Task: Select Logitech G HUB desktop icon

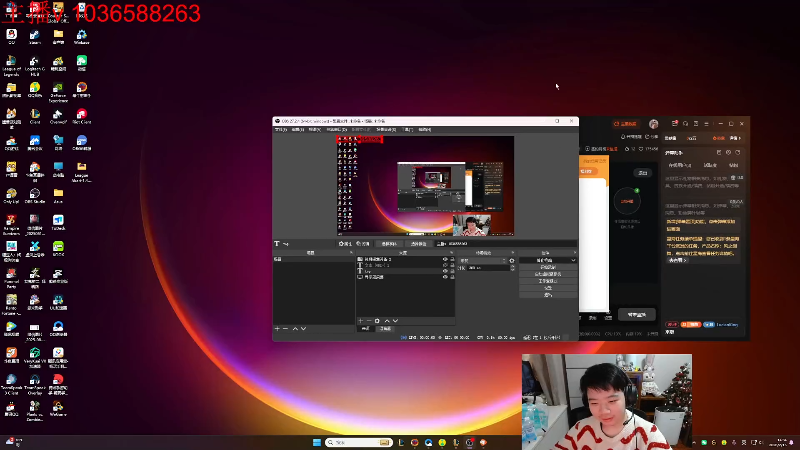Action: coord(35,65)
